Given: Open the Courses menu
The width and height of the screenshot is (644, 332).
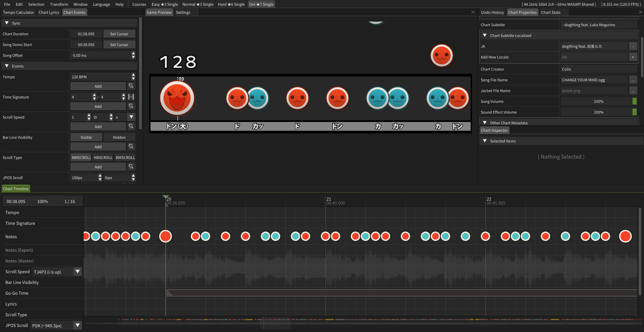Looking at the screenshot, I should point(139,4).
